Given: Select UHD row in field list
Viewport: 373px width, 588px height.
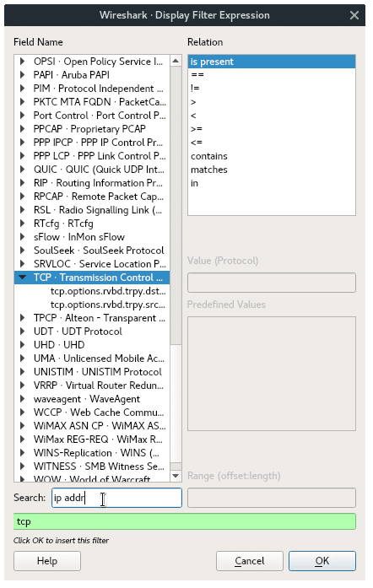Looking at the screenshot, I should (92, 345).
